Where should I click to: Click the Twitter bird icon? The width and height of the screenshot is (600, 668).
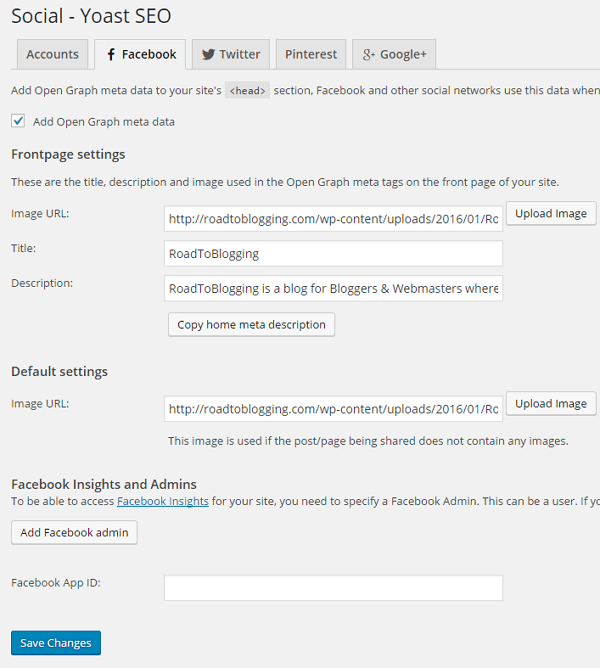coord(208,55)
